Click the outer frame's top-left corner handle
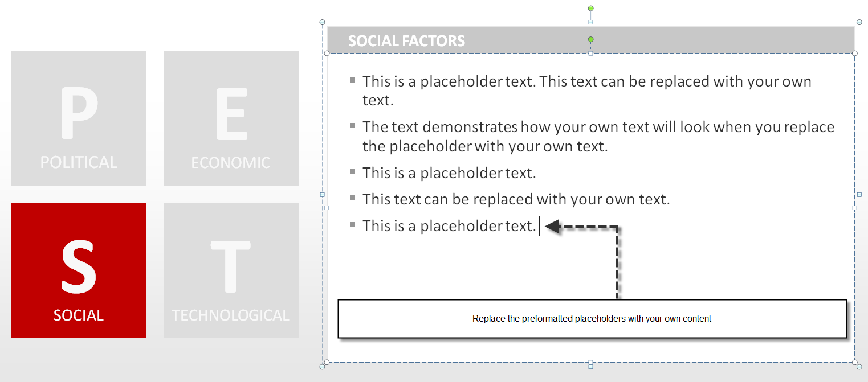This screenshot has height=382, width=868. click(x=323, y=23)
